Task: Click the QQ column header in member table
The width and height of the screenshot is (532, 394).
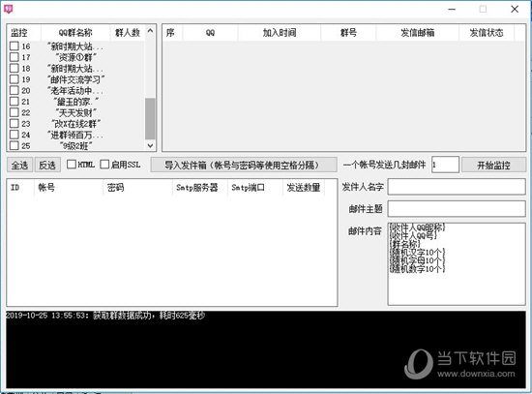Action: (x=210, y=33)
